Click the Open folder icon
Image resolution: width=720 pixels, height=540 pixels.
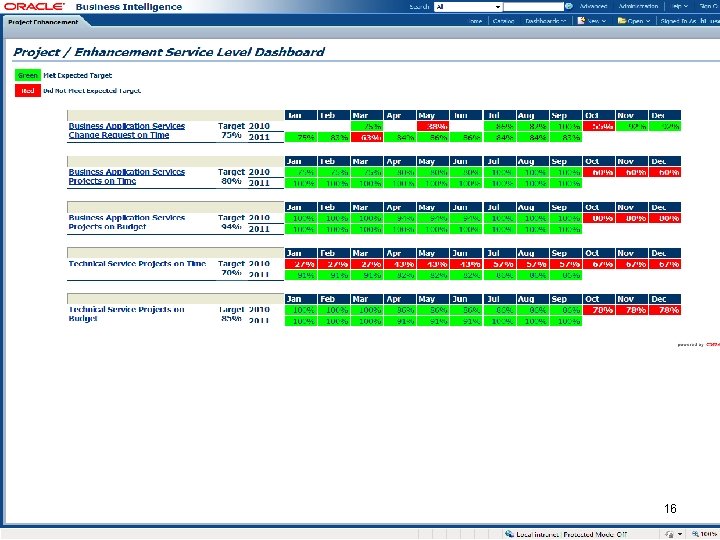(x=622, y=21)
